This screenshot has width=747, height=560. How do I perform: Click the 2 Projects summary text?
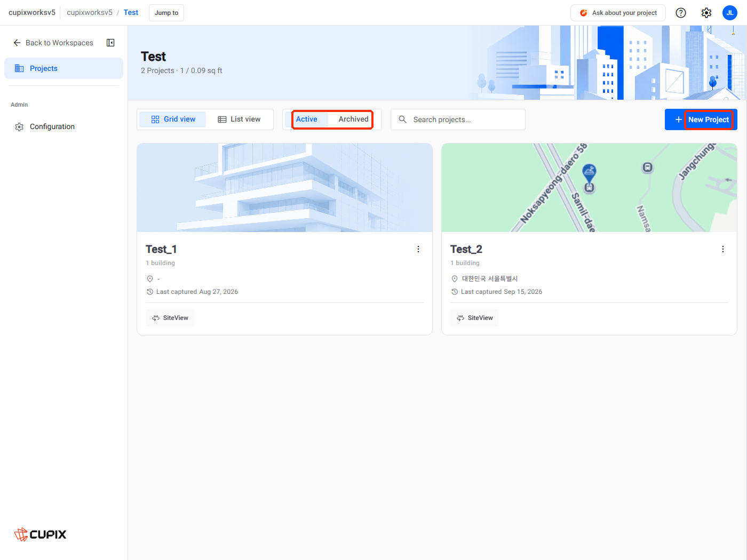pyautogui.click(x=181, y=70)
